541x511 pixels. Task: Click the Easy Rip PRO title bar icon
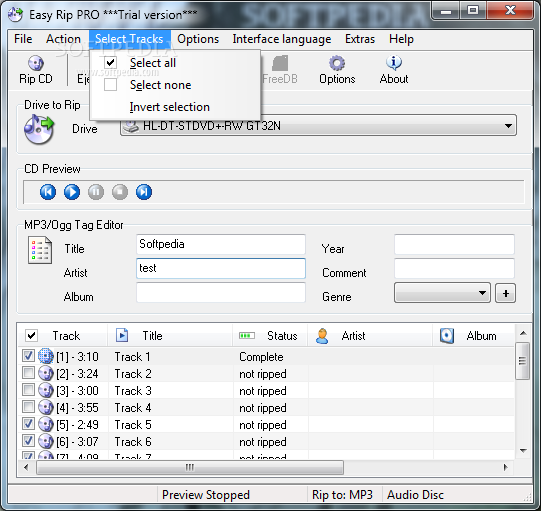pyautogui.click(x=16, y=14)
